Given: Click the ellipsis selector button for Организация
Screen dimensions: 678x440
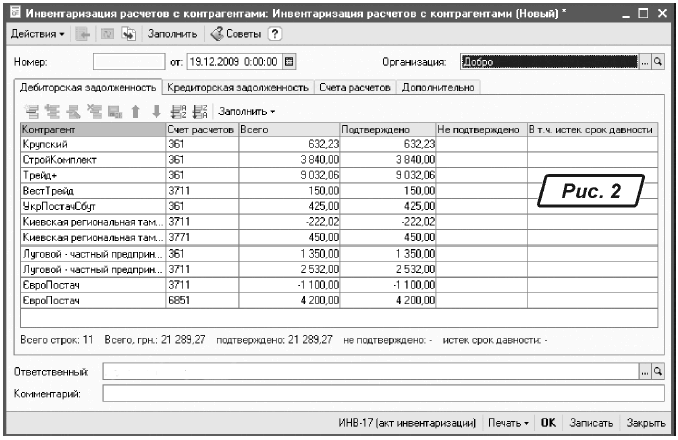Looking at the screenshot, I should click(644, 62).
